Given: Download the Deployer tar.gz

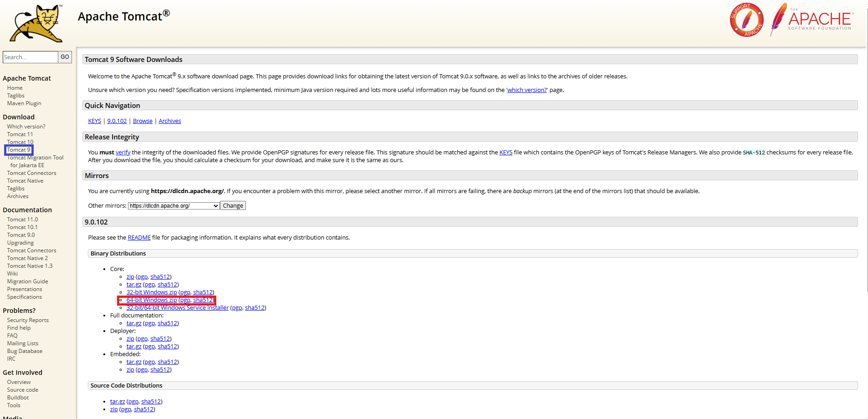Looking at the screenshot, I should click(134, 347).
